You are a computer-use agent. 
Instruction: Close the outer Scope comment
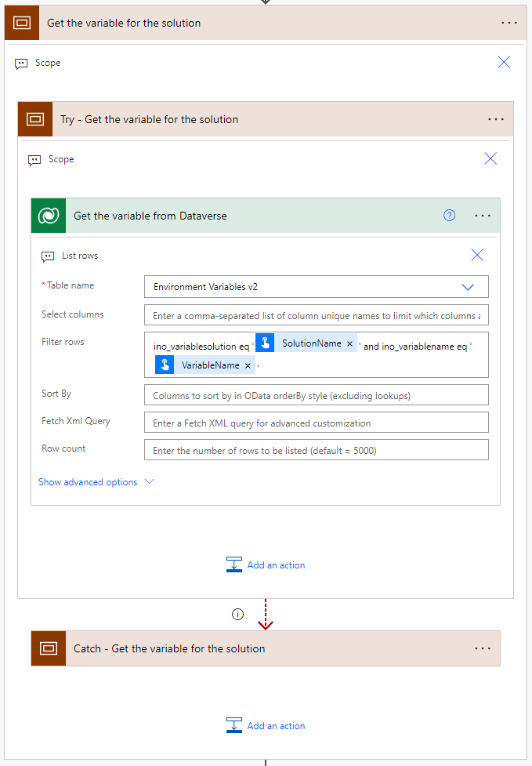[x=504, y=63]
